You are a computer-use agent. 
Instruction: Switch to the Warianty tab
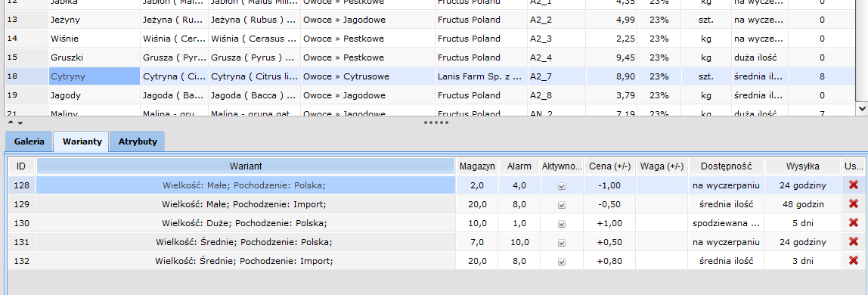click(82, 141)
